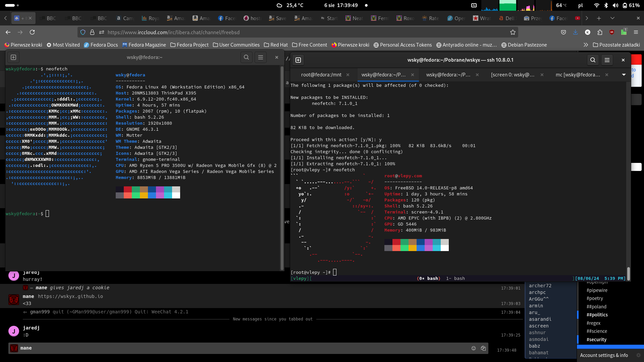This screenshot has width=644, height=362.
Task: Open search in left wsky@fedora:~ terminal
Action: (x=246, y=57)
